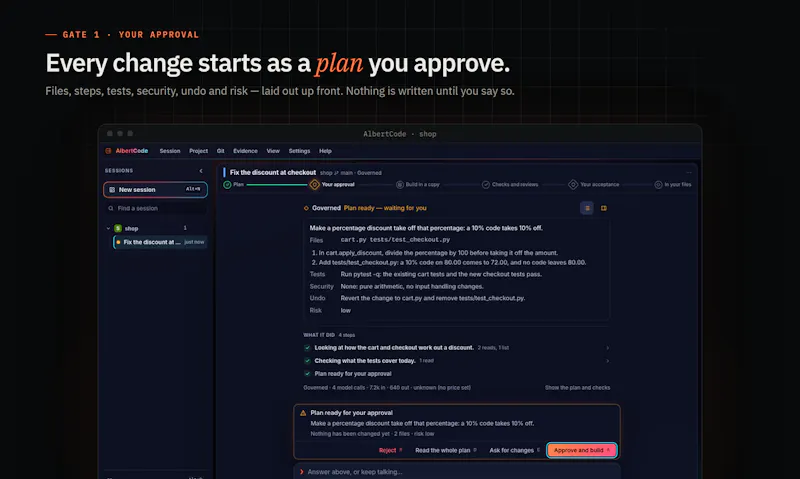Toggle checkmark for 'Plan ready for your approval' step
800x479 pixels.
pos(307,374)
